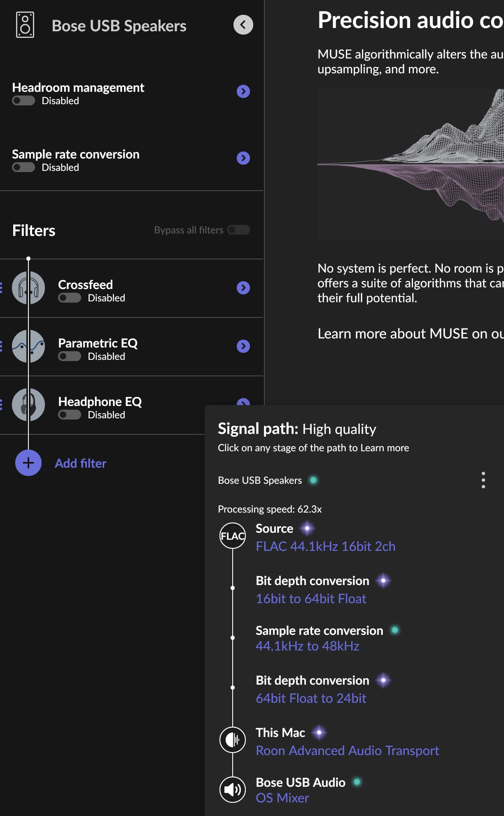Click the 44.1kHz to 48kHz stage
This screenshot has width=504, height=816.
[x=307, y=646]
